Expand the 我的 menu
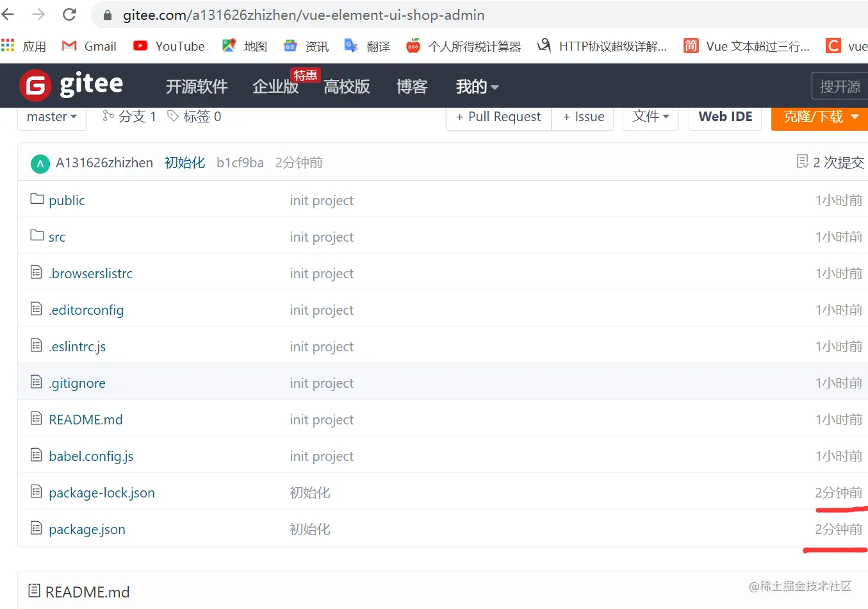The width and height of the screenshot is (868, 609). click(x=477, y=87)
